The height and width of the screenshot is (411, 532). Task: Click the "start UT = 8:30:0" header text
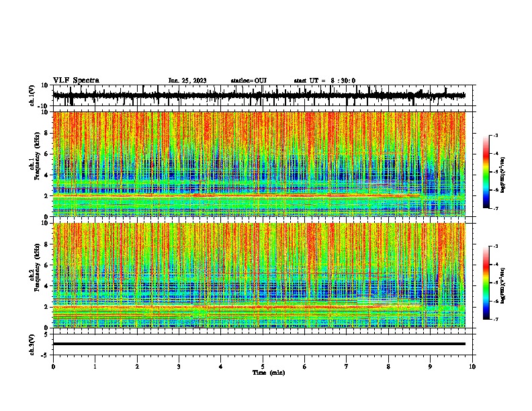click(x=324, y=81)
